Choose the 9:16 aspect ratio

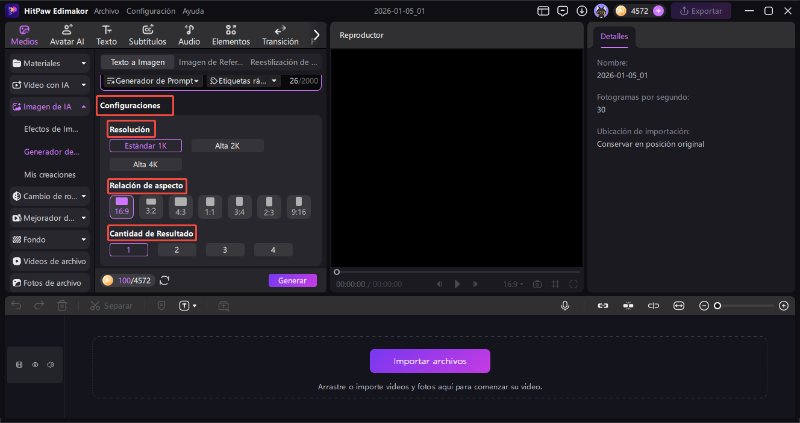pos(297,206)
